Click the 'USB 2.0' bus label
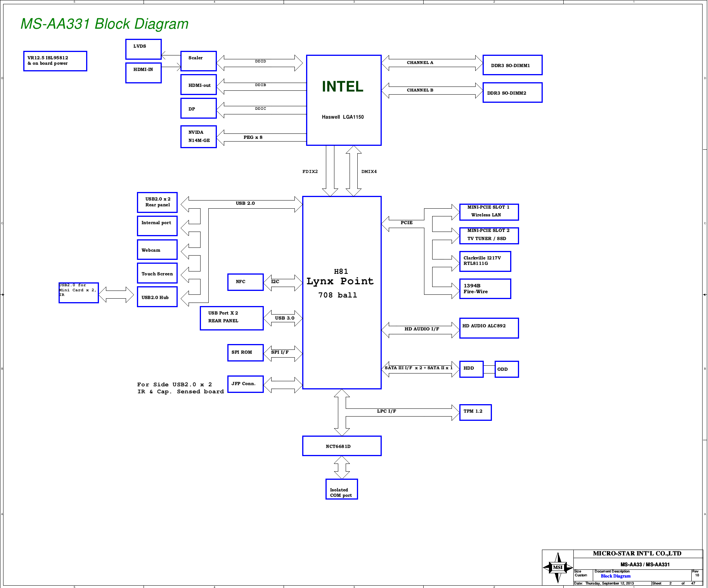The image size is (708, 588). [x=245, y=203]
